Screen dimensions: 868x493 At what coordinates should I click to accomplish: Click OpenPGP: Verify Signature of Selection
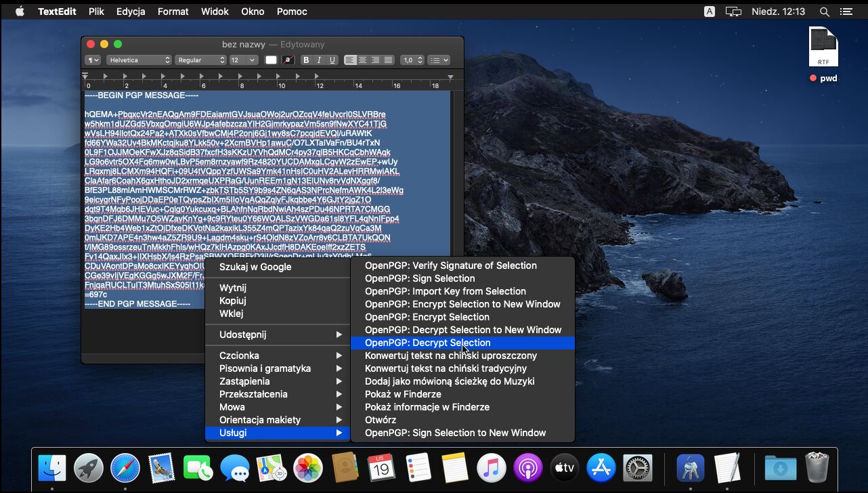point(450,265)
